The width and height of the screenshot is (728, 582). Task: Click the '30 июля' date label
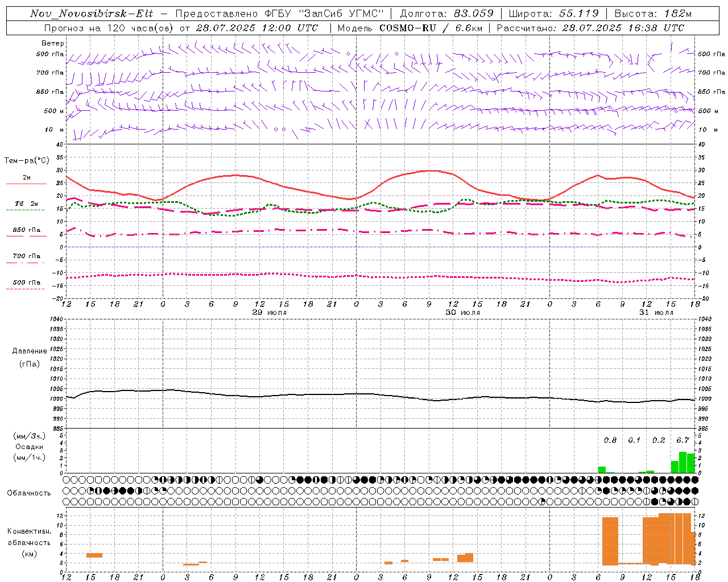coord(463,313)
